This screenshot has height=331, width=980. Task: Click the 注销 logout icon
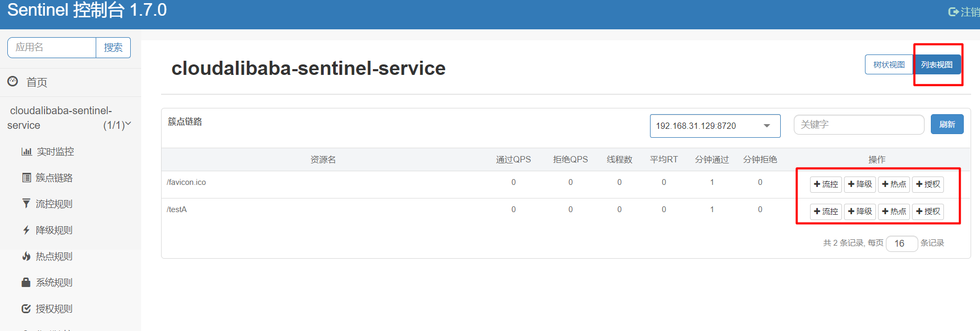click(x=953, y=12)
